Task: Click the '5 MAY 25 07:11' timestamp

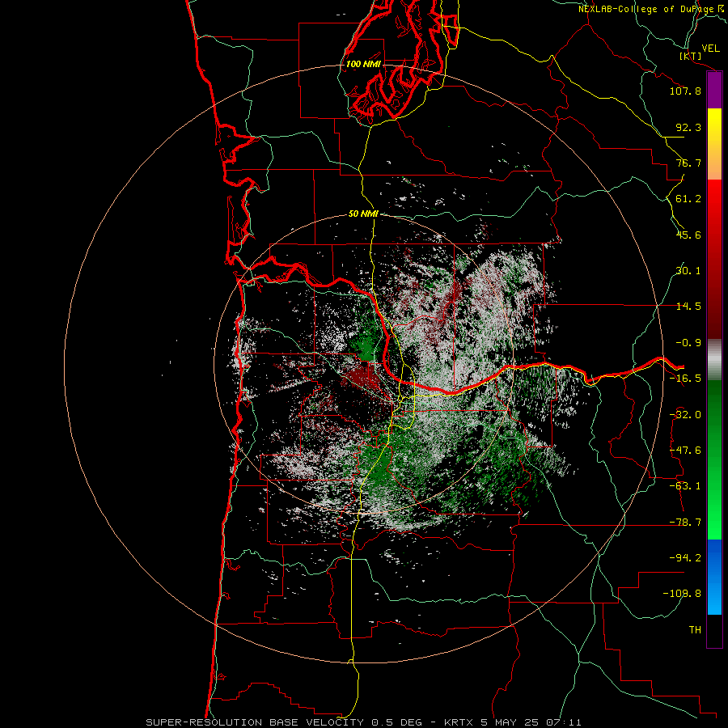Action: click(531, 722)
